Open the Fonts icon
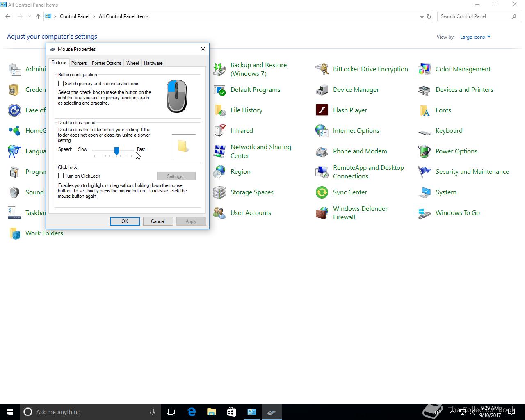This screenshot has height=420, width=525. click(425, 110)
